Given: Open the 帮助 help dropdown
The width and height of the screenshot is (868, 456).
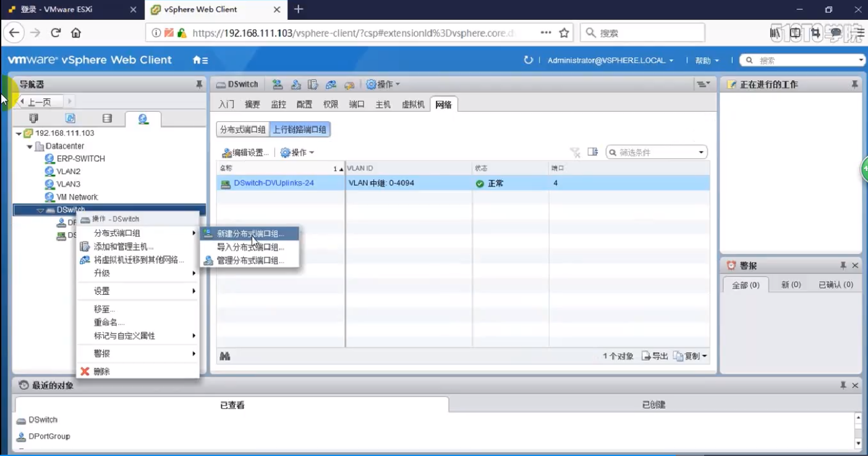Looking at the screenshot, I should 707,61.
